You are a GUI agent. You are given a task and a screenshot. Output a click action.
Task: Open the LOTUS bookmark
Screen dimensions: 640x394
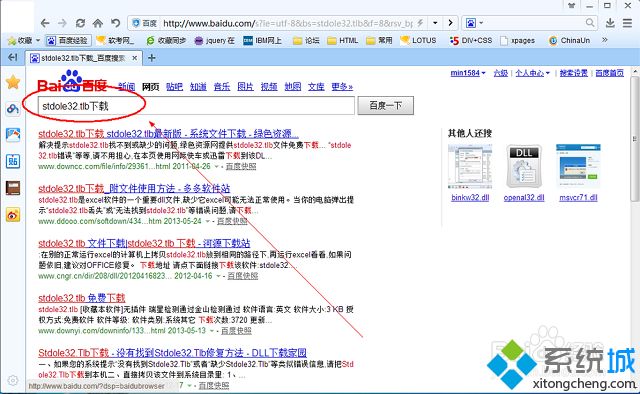click(418, 40)
